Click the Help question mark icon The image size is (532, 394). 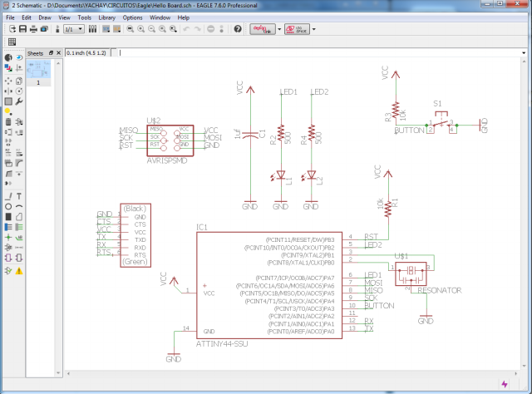(238, 29)
